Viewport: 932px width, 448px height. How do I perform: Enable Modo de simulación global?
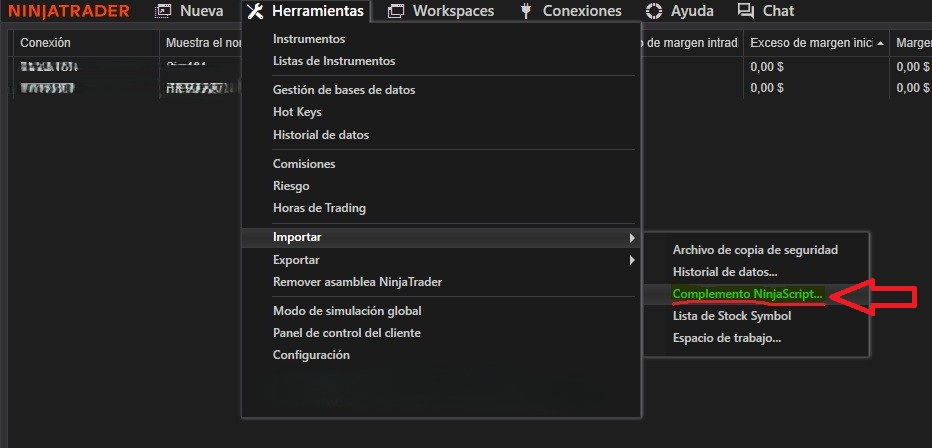(x=347, y=311)
